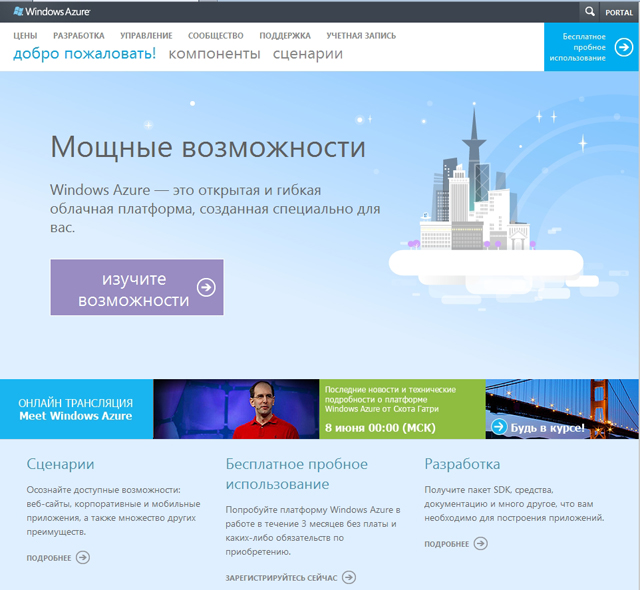Click ПОДРОБНЕЕ under Разработка
The height and width of the screenshot is (590, 640).
coord(447,544)
